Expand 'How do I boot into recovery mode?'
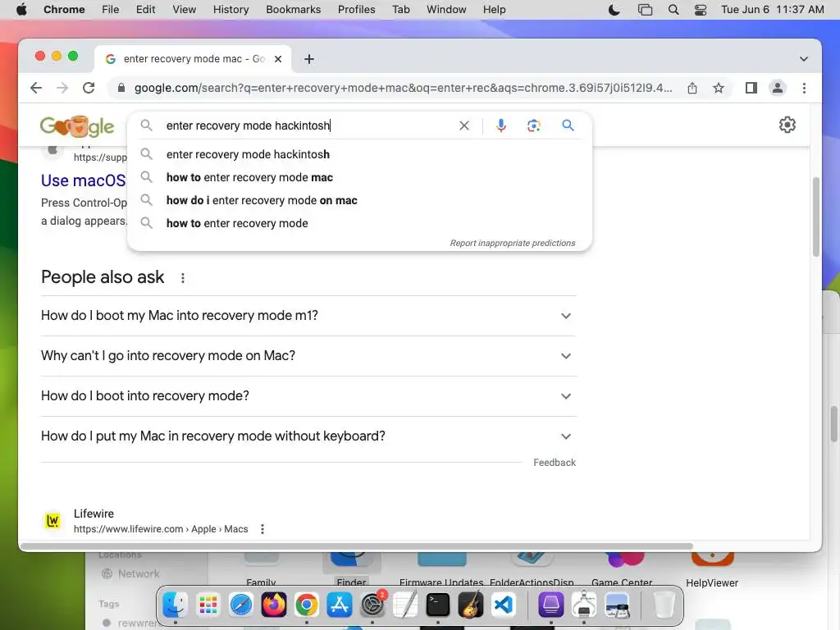The height and width of the screenshot is (630, 840). (308, 396)
